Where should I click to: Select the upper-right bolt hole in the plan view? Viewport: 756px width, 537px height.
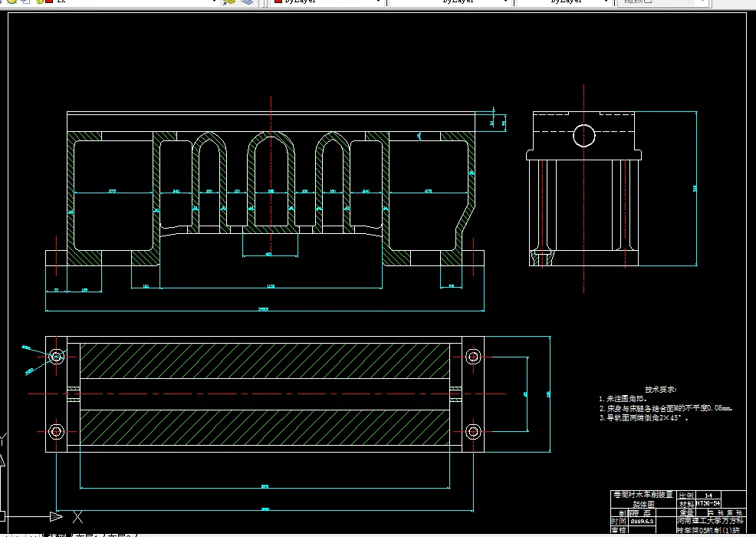pyautogui.click(x=473, y=357)
